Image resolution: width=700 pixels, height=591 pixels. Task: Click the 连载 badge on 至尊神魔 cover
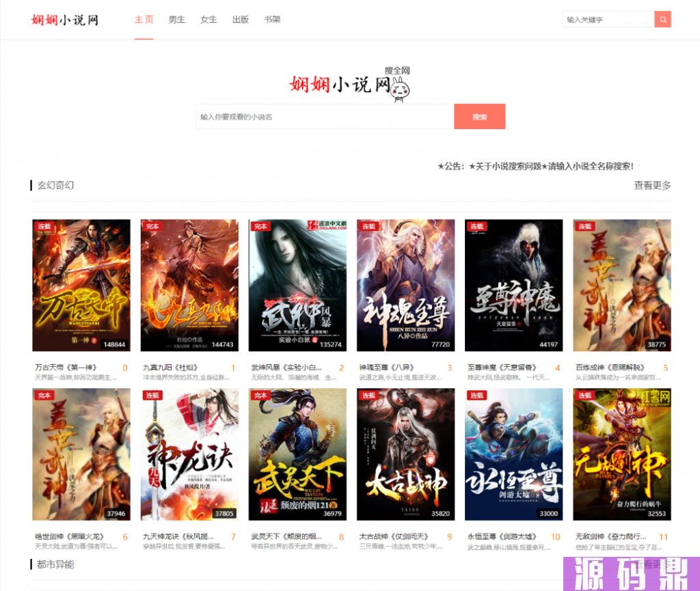(476, 226)
